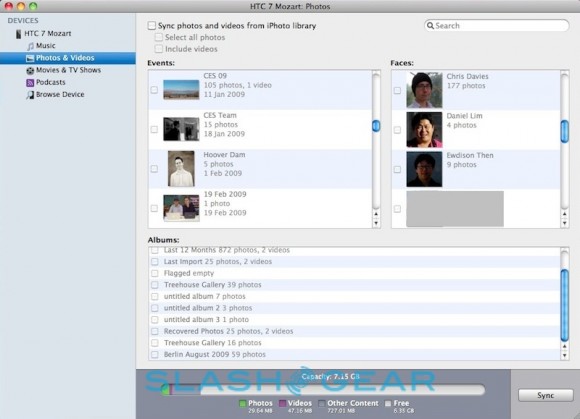This screenshot has height=419, width=580.
Task: Click the Sync button
Action: tap(546, 395)
